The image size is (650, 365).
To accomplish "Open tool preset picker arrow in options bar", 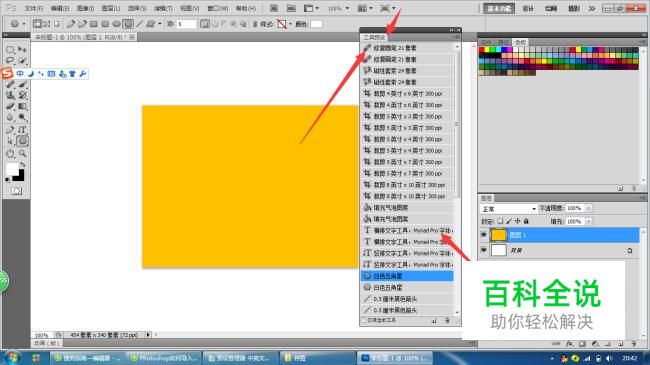I will pyautogui.click(x=24, y=24).
